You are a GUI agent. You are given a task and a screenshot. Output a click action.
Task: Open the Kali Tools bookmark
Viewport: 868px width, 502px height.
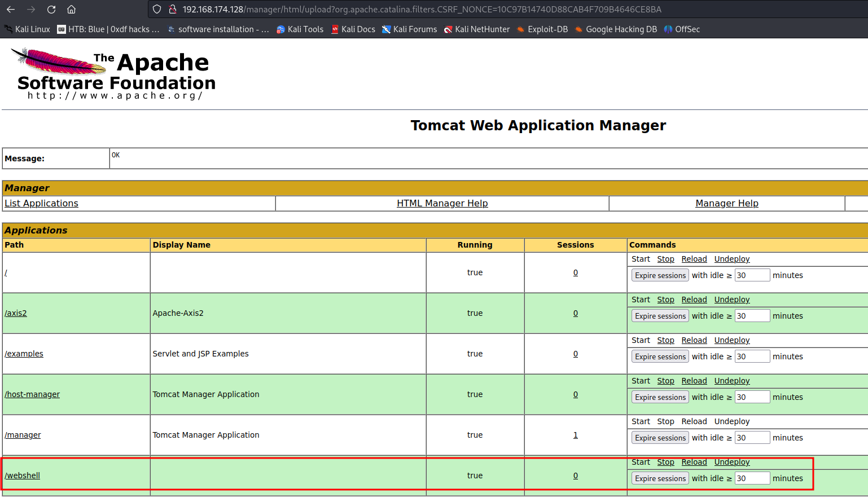coord(300,29)
